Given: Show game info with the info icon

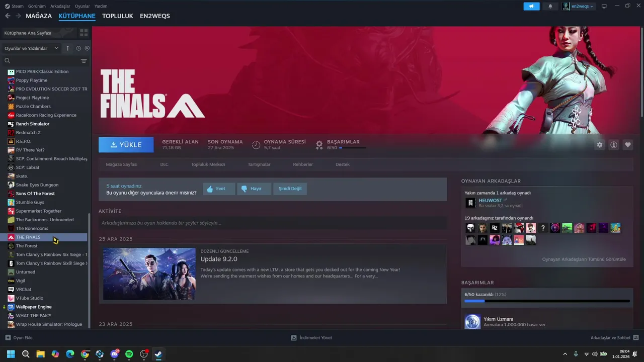Looking at the screenshot, I should coord(614,145).
